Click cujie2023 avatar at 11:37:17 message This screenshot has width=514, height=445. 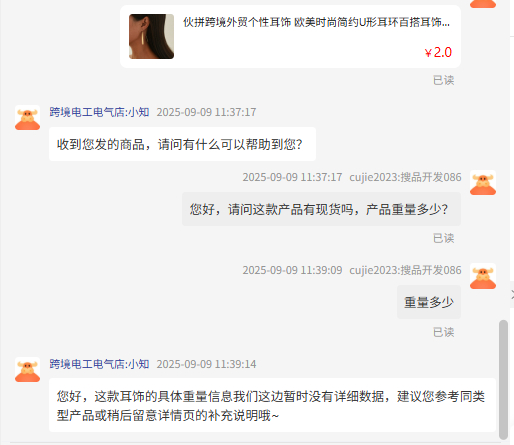point(483,183)
